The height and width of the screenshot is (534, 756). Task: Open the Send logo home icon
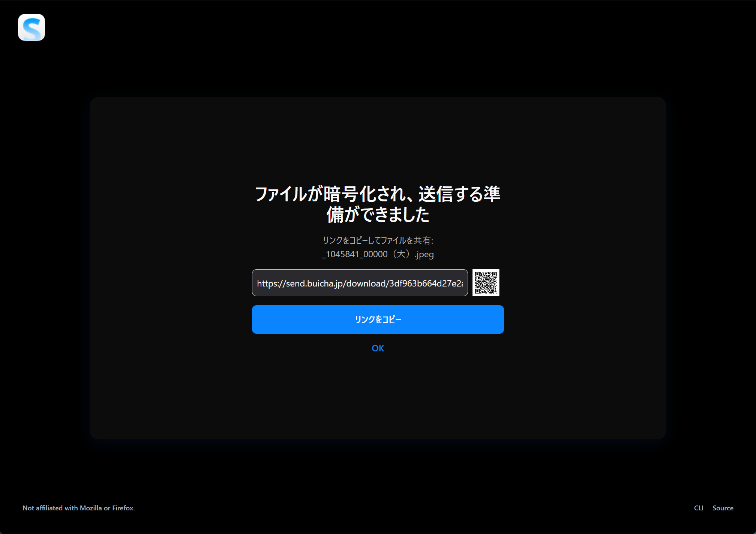click(x=31, y=27)
